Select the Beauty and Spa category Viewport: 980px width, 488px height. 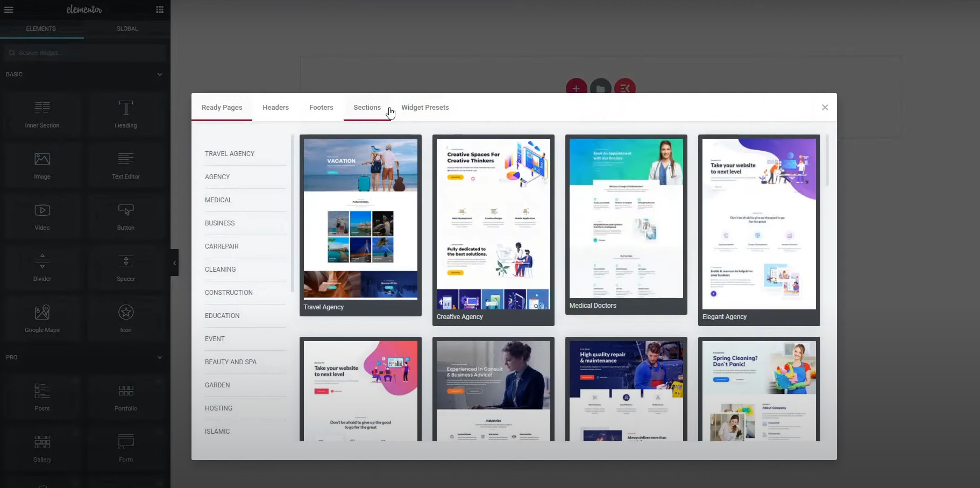point(231,362)
